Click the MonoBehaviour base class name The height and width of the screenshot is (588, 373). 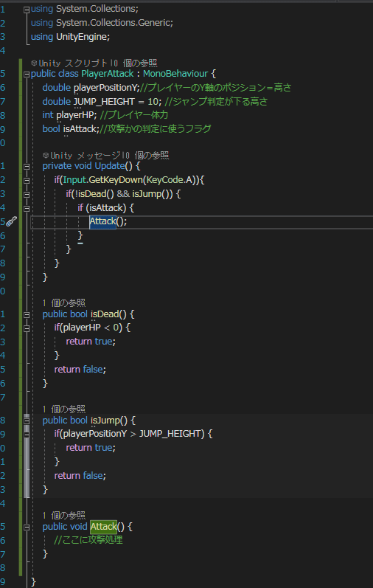click(x=175, y=74)
